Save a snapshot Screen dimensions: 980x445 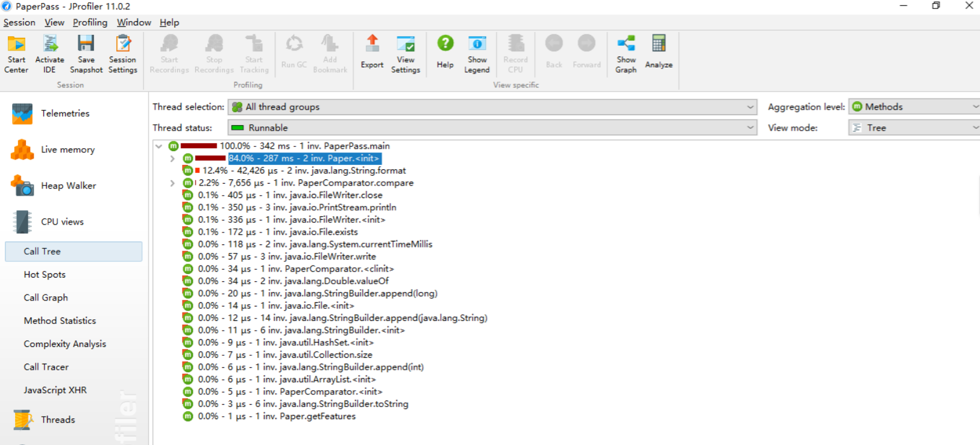pyautogui.click(x=86, y=54)
